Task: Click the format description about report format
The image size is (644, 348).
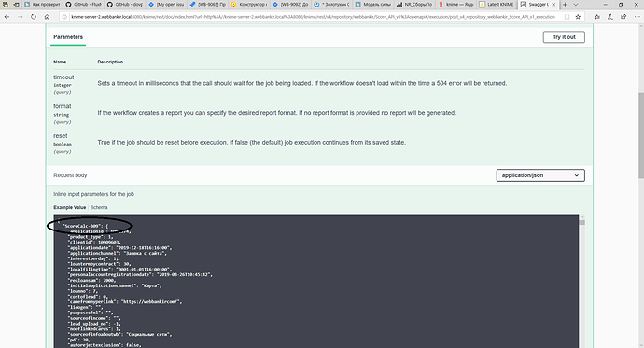Action: pos(276,113)
